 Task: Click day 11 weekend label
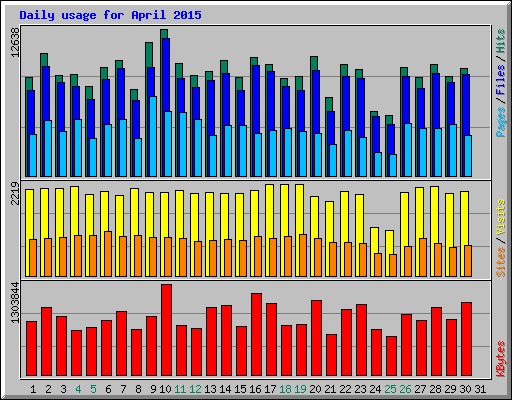coord(180,389)
